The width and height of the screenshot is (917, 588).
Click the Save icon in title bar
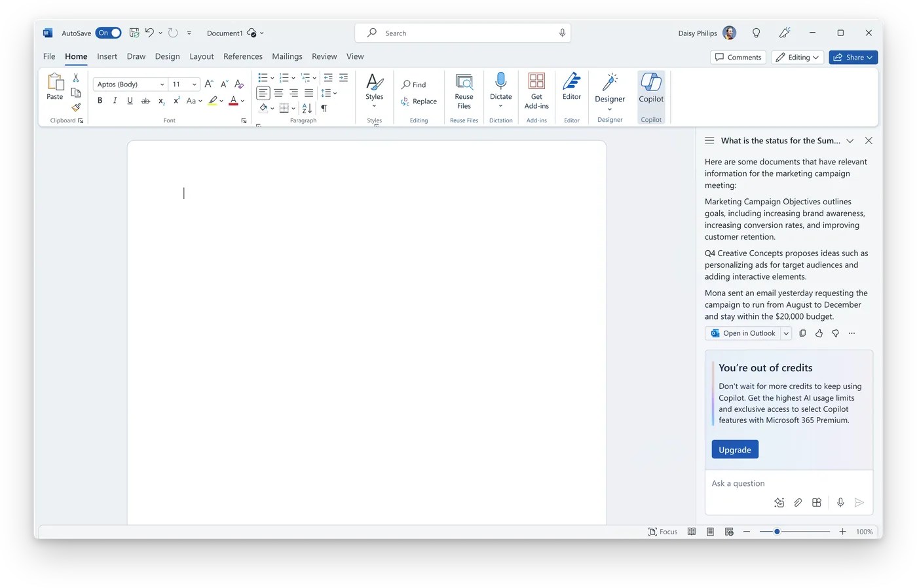pyautogui.click(x=134, y=33)
